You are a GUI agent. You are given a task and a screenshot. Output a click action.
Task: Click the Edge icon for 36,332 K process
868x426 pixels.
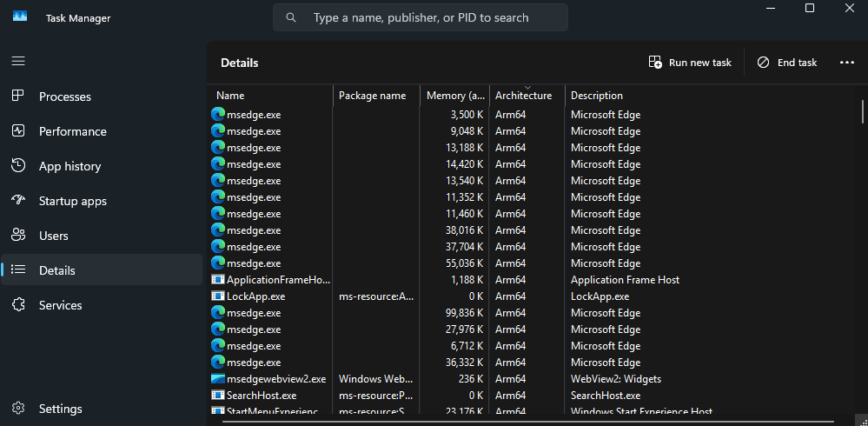coord(218,363)
